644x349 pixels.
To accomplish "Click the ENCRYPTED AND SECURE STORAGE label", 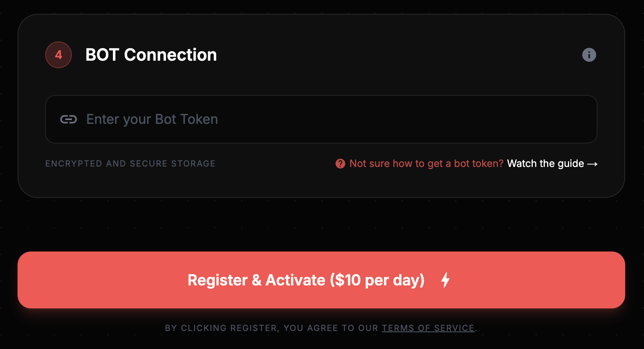I will click(x=130, y=164).
